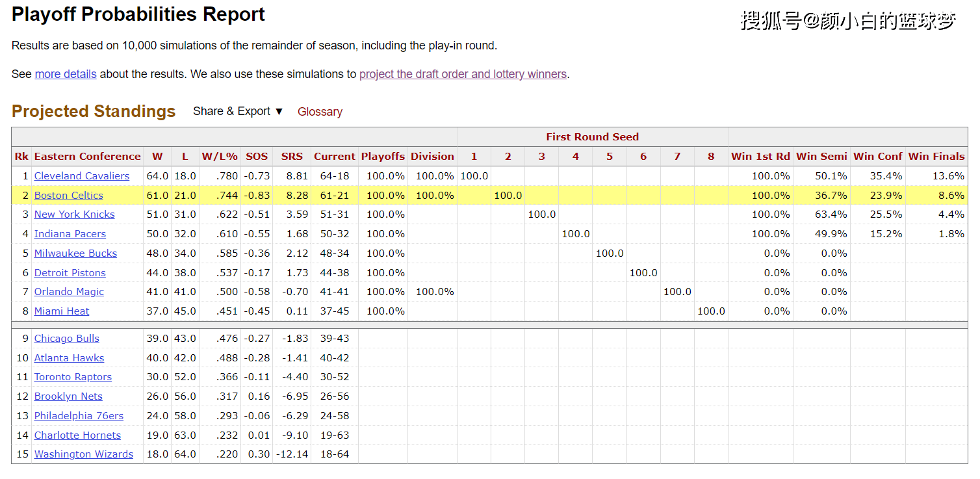The width and height of the screenshot is (980, 479).
Task: Sort by the Playoffs column header
Action: tap(383, 156)
